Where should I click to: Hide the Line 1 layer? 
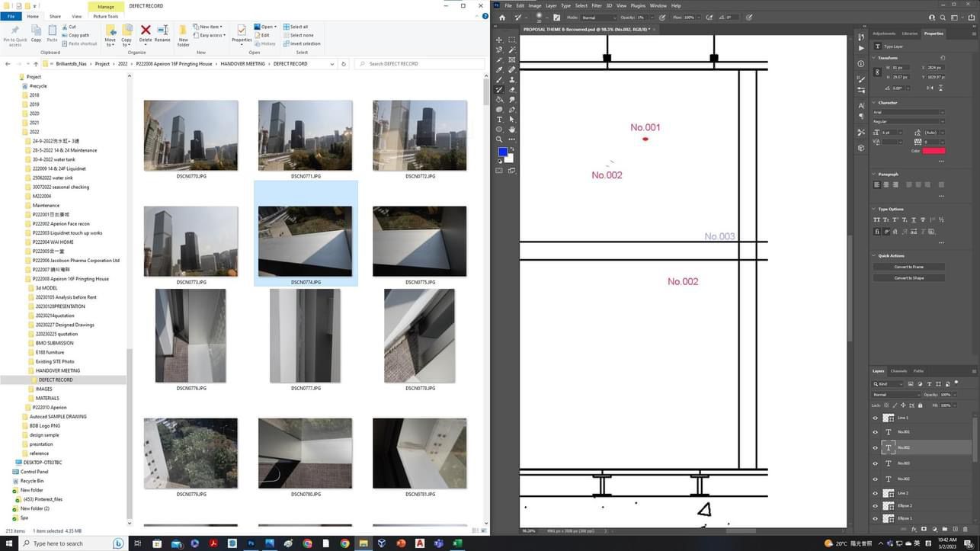click(875, 418)
